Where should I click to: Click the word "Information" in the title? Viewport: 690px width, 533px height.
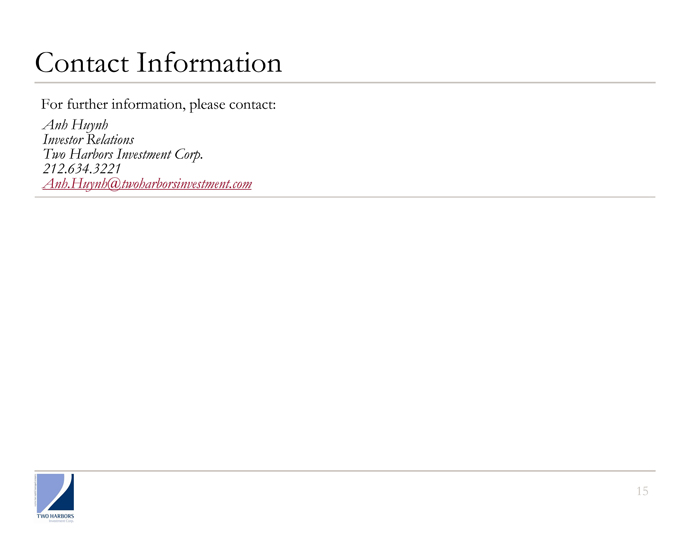[209, 62]
